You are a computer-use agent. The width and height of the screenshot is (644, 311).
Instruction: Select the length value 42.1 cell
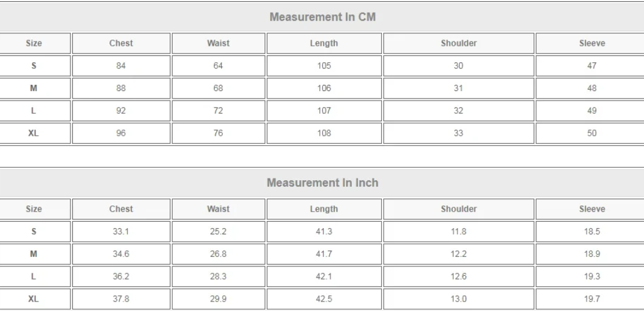click(x=324, y=277)
